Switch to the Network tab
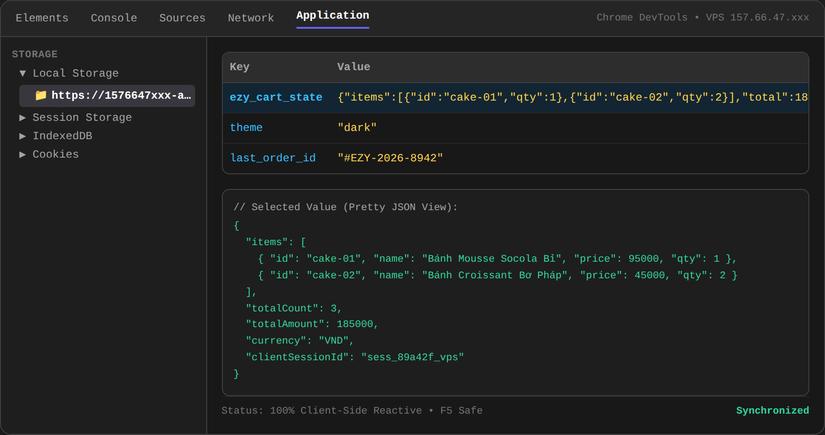This screenshot has width=825, height=435. 250,18
